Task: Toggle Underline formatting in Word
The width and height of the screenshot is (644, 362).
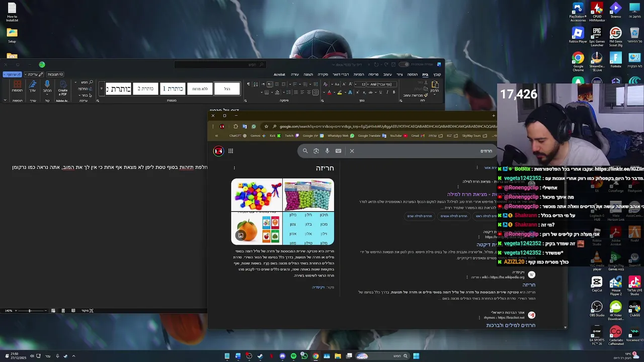Action: (x=380, y=93)
